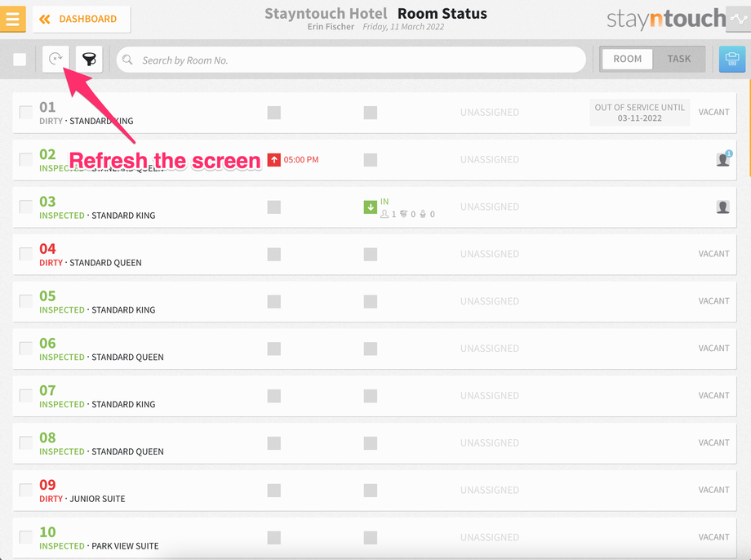Click green arrival arrow in room 03
This screenshot has height=560, width=751.
click(371, 207)
